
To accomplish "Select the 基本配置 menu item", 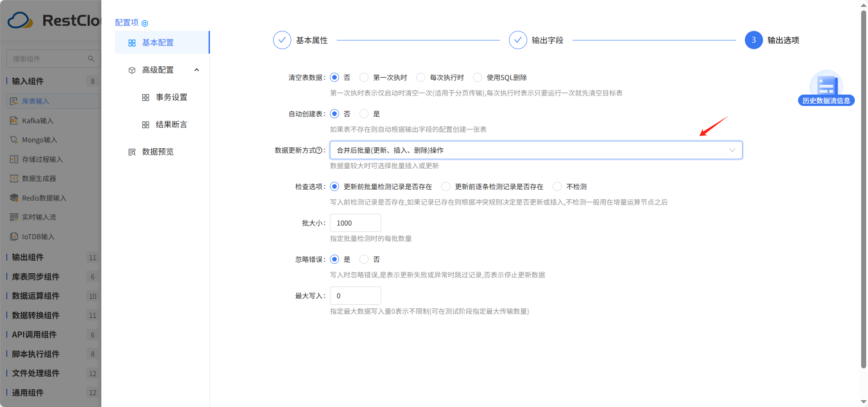I will tap(162, 43).
